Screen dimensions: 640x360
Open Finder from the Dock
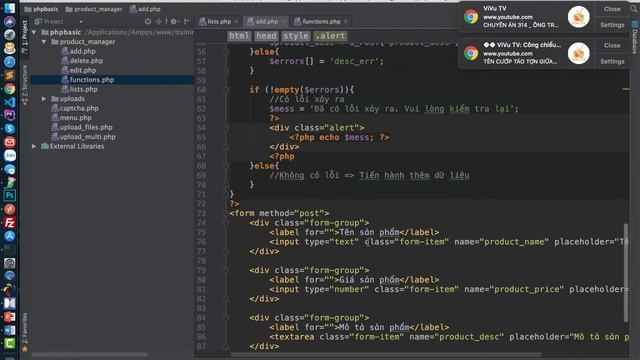[x=9, y=8]
